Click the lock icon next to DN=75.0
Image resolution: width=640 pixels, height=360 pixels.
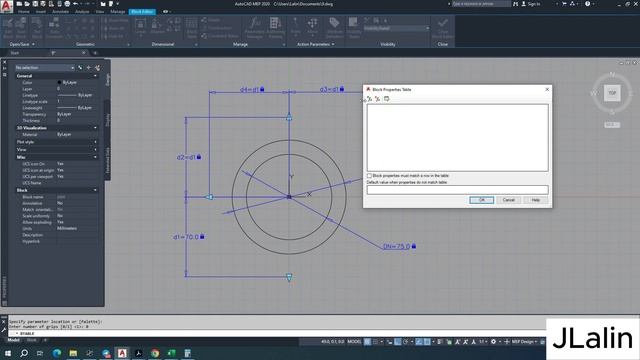click(x=414, y=246)
